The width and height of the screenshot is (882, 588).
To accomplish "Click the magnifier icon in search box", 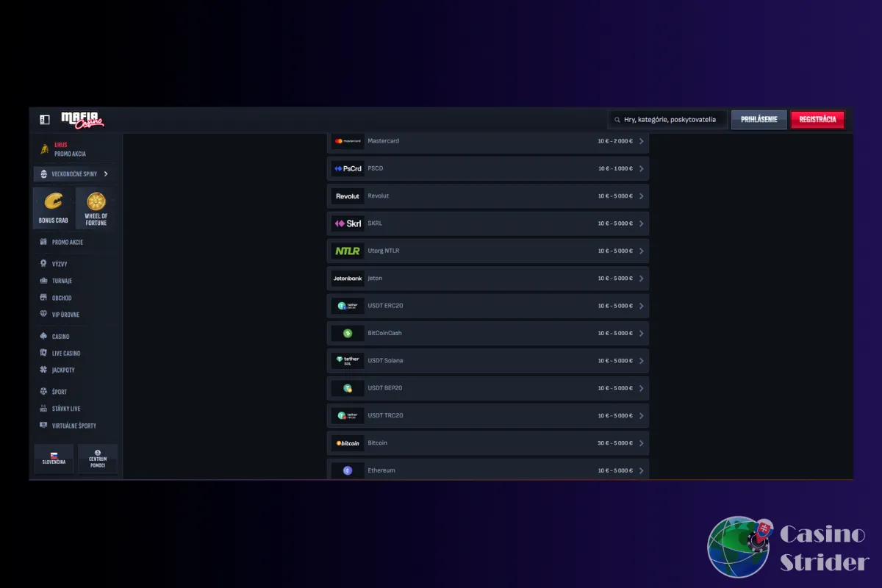I will tap(617, 120).
